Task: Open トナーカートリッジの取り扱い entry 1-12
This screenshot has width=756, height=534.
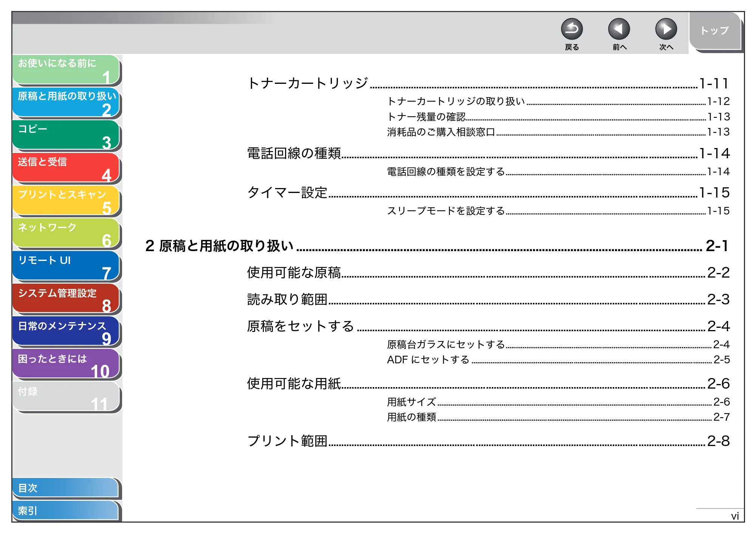Action: pyautogui.click(x=558, y=101)
